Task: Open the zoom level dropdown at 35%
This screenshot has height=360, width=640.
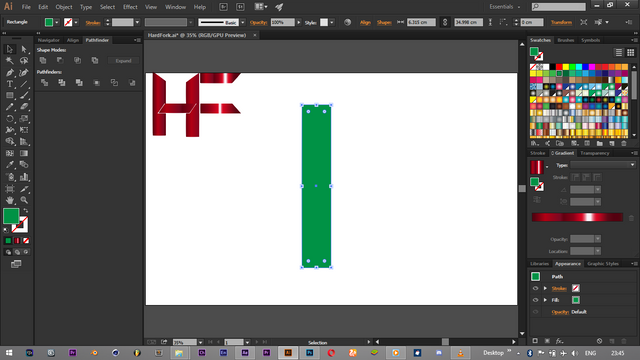Action: (200, 342)
